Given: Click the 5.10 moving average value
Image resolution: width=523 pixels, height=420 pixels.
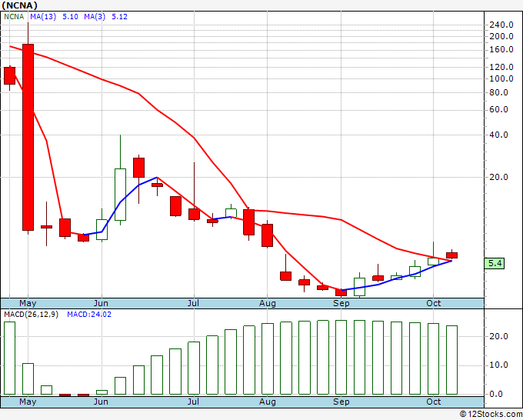Looking at the screenshot, I should pos(70,17).
